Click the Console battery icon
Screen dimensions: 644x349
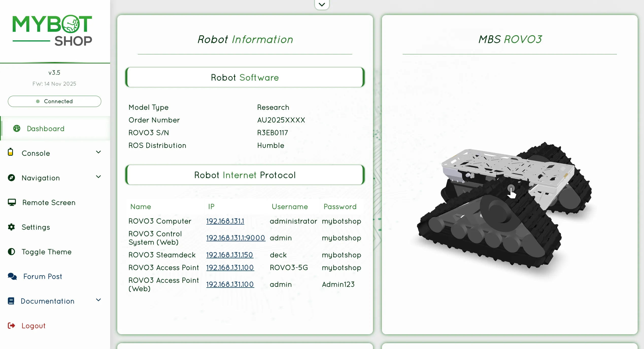pyautogui.click(x=10, y=152)
